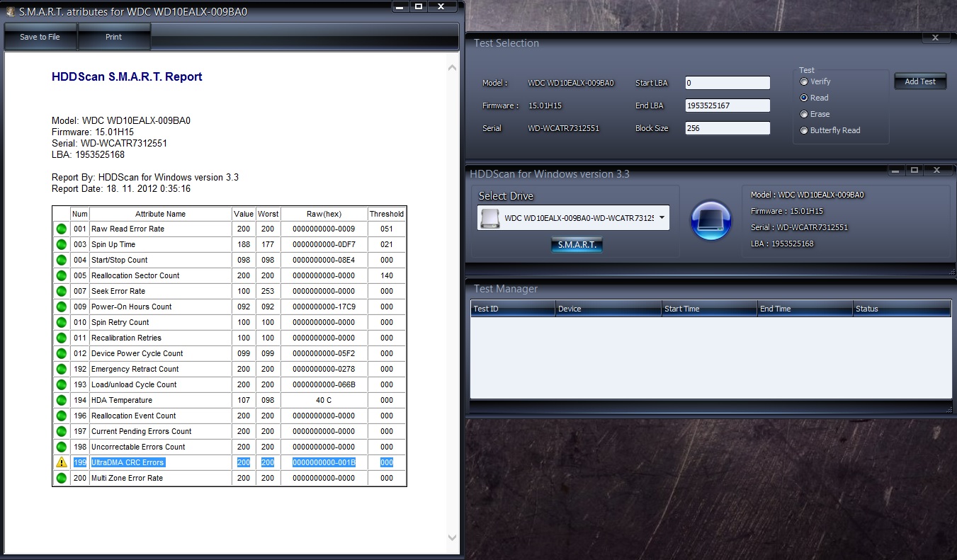The image size is (957, 560).
Task: Click the Attribute Name column header
Action: click(x=161, y=214)
